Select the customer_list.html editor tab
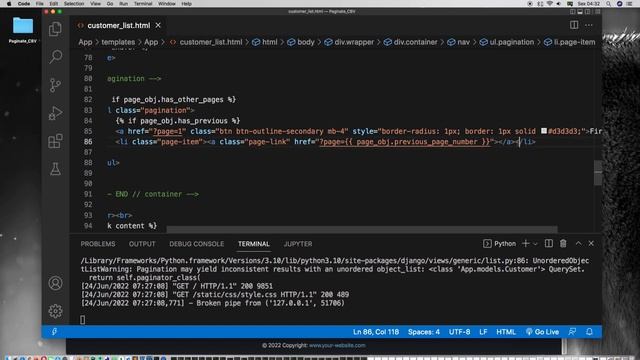This screenshot has height=360, width=640. tap(119, 25)
